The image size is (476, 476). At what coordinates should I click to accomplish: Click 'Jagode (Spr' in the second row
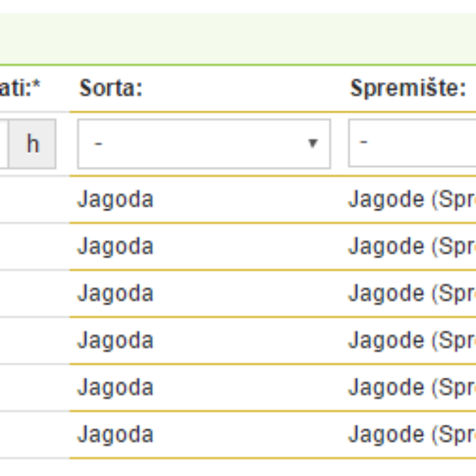pyautogui.click(x=412, y=247)
